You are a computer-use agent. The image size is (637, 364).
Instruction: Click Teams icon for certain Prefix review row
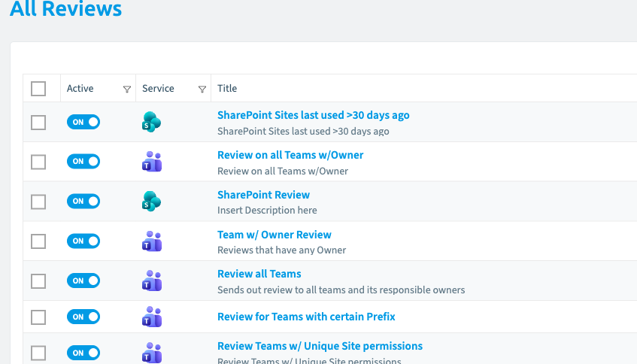point(152,317)
